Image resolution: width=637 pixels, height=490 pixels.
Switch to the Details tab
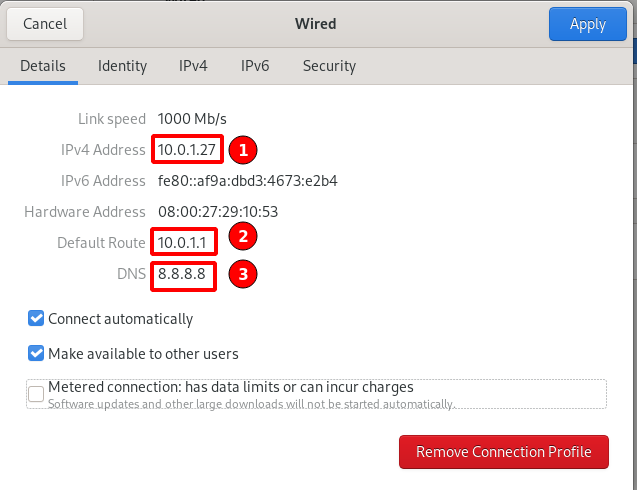pos(43,66)
